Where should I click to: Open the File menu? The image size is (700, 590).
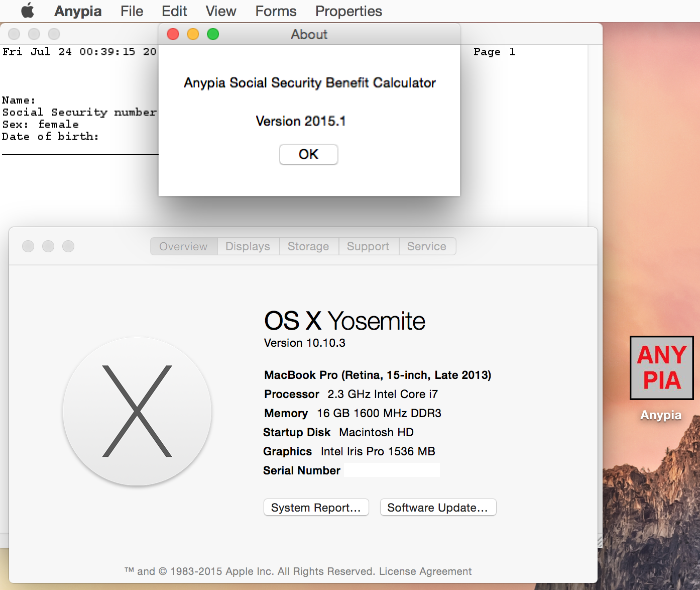pyautogui.click(x=132, y=11)
